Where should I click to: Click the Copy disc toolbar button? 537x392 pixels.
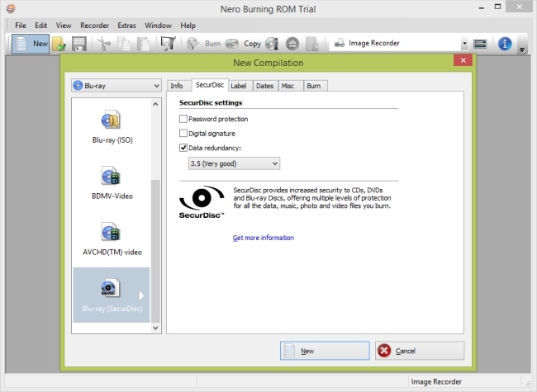243,44
